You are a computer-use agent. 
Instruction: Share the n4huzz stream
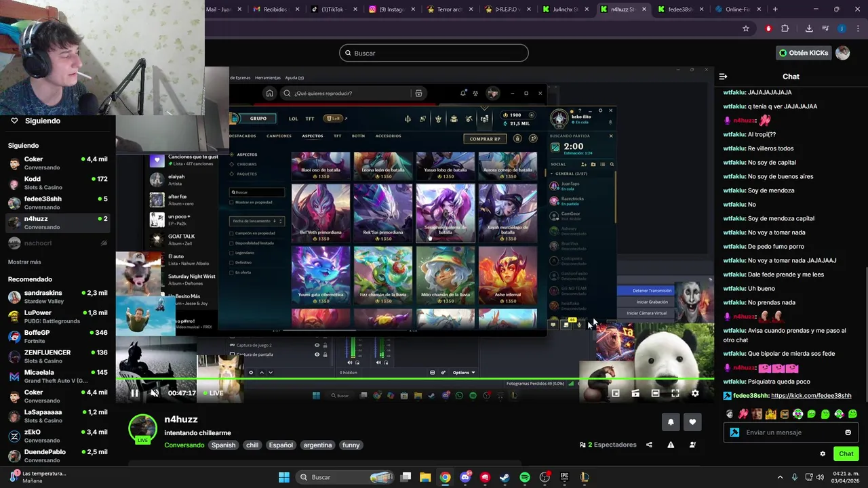(x=649, y=445)
